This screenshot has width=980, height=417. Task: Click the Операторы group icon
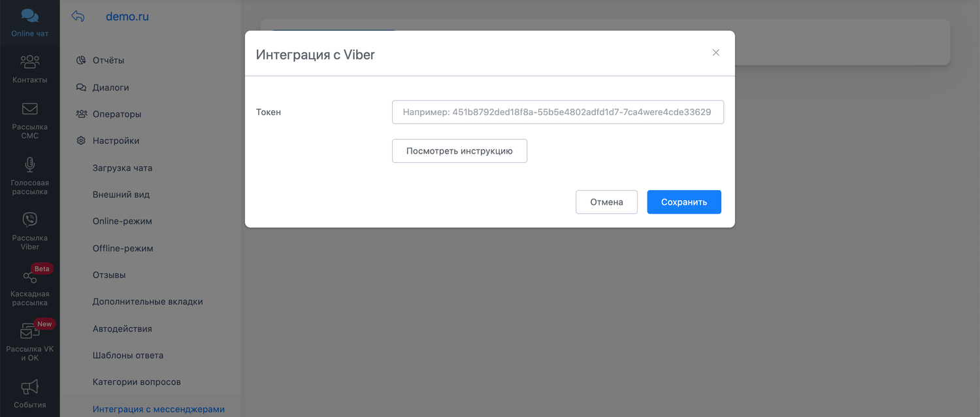[x=82, y=114]
